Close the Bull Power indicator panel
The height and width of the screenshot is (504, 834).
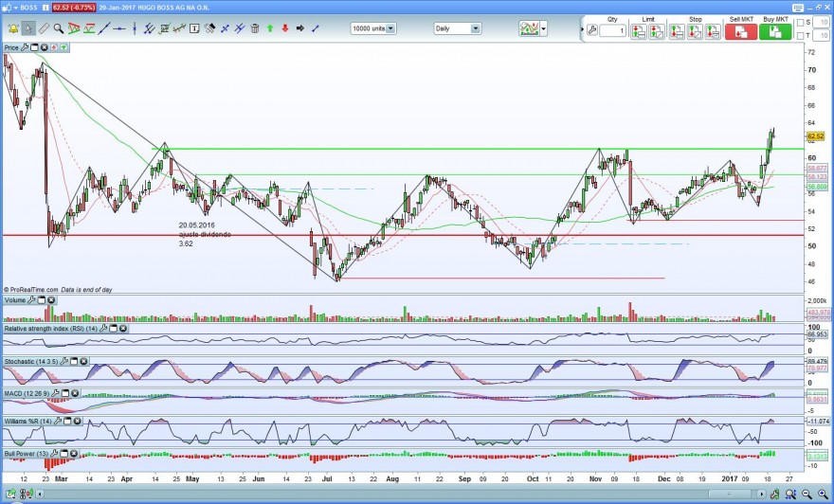(75, 454)
